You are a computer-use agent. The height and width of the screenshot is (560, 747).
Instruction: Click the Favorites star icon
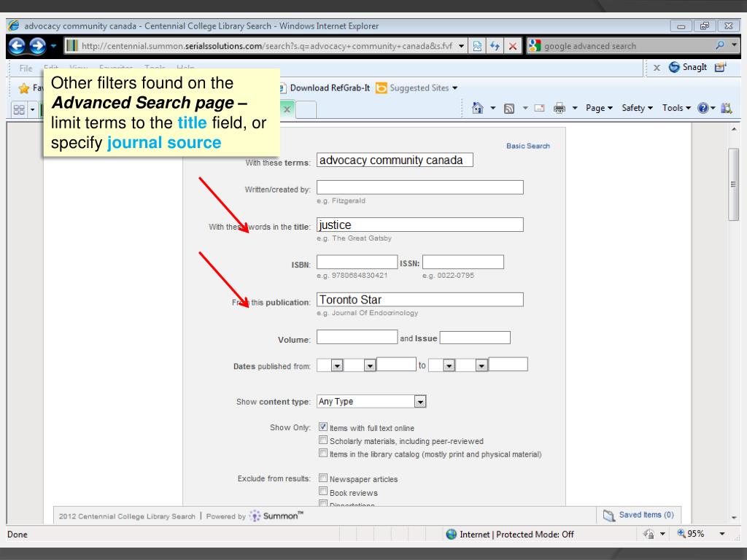point(24,88)
